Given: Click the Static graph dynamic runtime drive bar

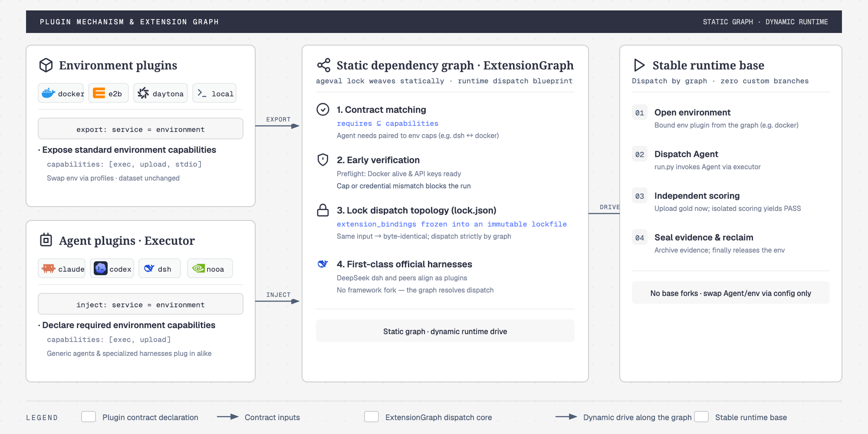Looking at the screenshot, I should point(445,331).
